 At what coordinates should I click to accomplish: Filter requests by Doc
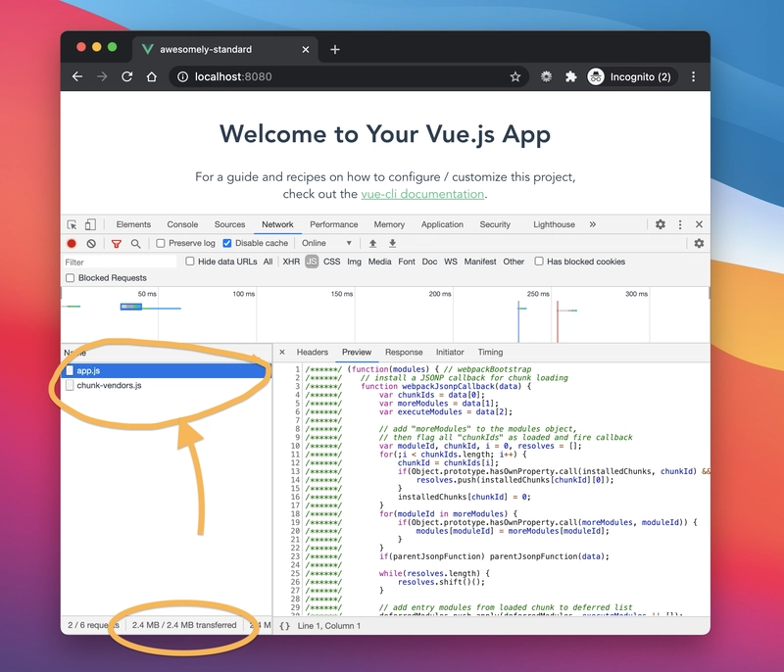tap(429, 262)
